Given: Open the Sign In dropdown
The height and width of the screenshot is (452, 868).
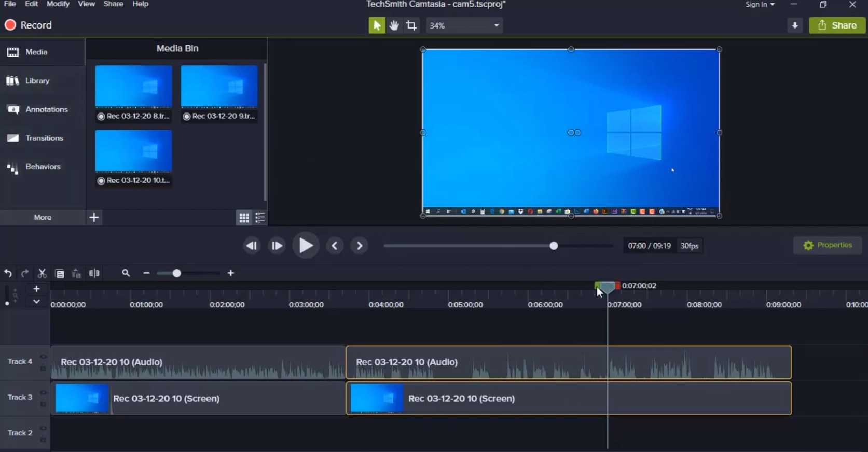Looking at the screenshot, I should [x=760, y=4].
